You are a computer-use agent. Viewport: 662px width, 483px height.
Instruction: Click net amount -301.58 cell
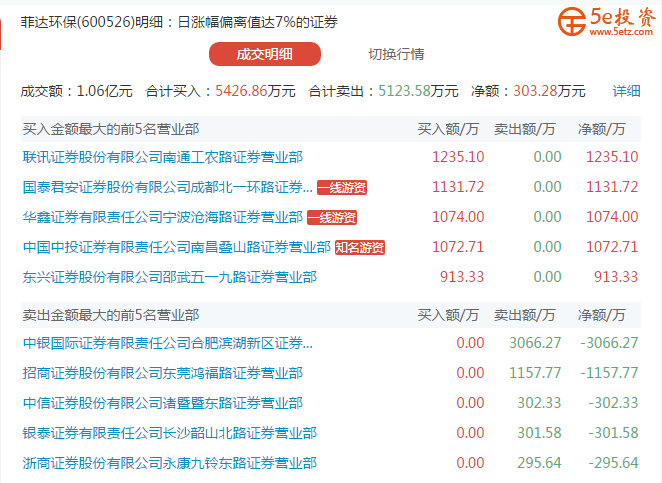coord(613,433)
